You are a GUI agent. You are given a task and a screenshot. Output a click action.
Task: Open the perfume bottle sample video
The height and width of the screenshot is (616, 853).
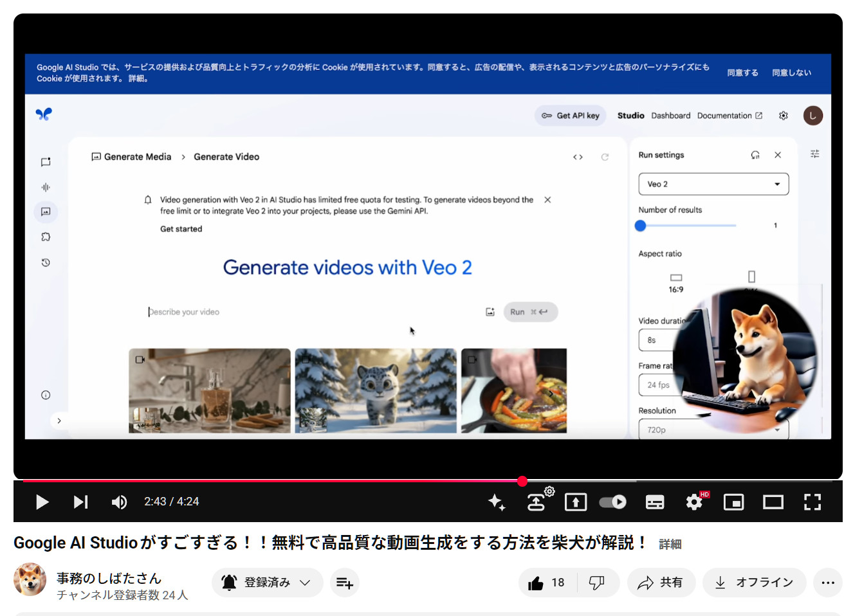(210, 390)
